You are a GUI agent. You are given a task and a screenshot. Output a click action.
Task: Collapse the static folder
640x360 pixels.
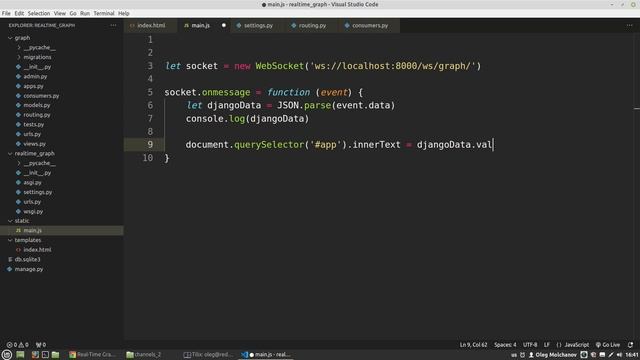coord(22,221)
